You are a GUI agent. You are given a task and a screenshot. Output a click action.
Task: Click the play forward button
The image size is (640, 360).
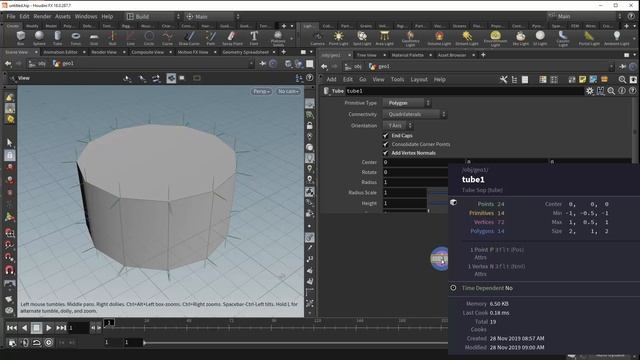[x=49, y=328]
